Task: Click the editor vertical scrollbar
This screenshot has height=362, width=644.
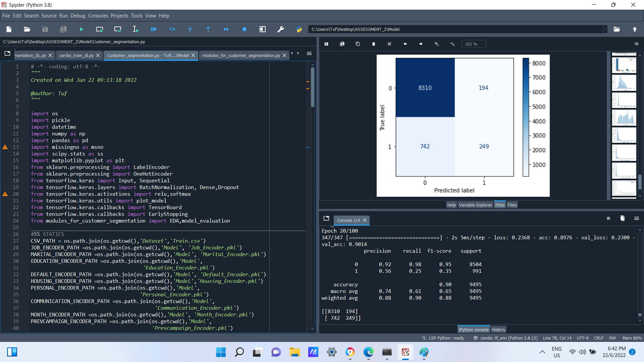Action: pyautogui.click(x=313, y=87)
